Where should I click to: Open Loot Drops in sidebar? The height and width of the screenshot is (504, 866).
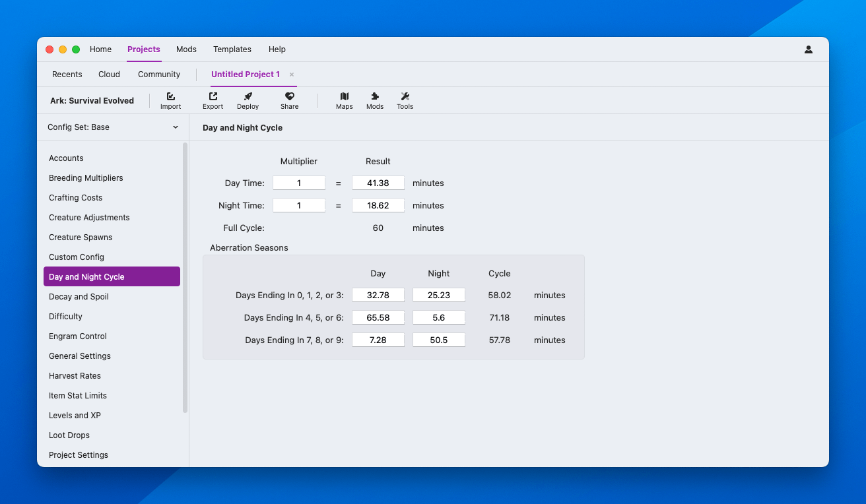tap(112, 435)
